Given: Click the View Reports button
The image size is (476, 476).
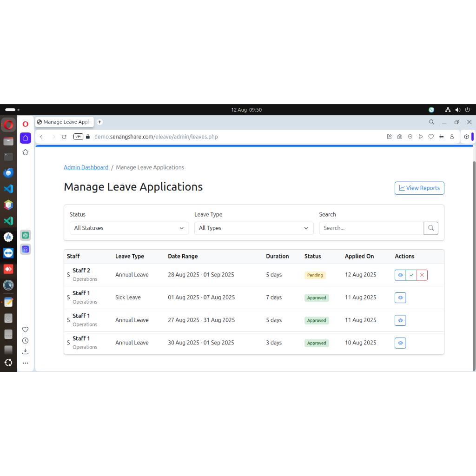Looking at the screenshot, I should (419, 188).
